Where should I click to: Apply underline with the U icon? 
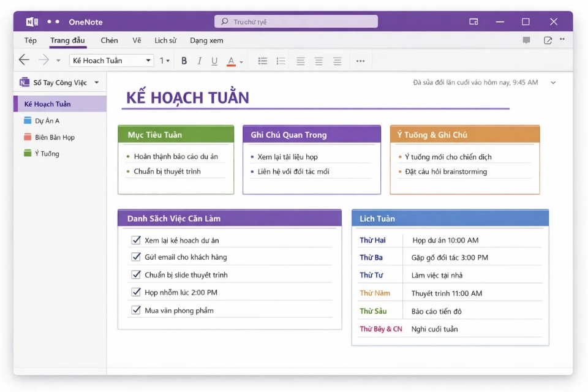point(215,60)
